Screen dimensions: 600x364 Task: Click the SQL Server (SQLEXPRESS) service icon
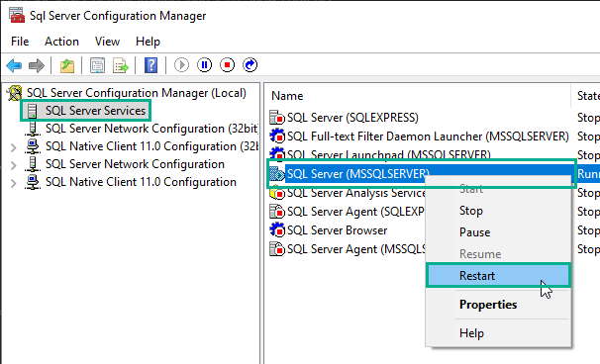[x=277, y=118]
